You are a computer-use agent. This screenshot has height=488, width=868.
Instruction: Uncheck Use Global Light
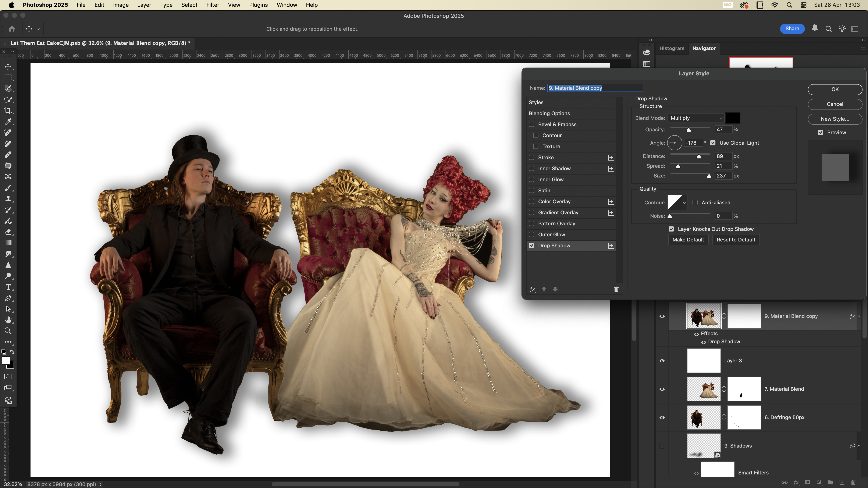click(713, 143)
